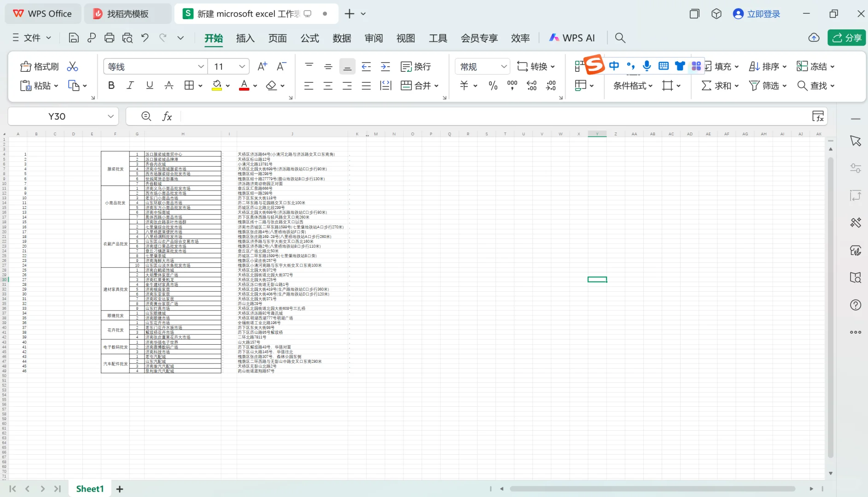Expand the Name Box dropdown
Screen dimensions: 868x497
tap(111, 116)
